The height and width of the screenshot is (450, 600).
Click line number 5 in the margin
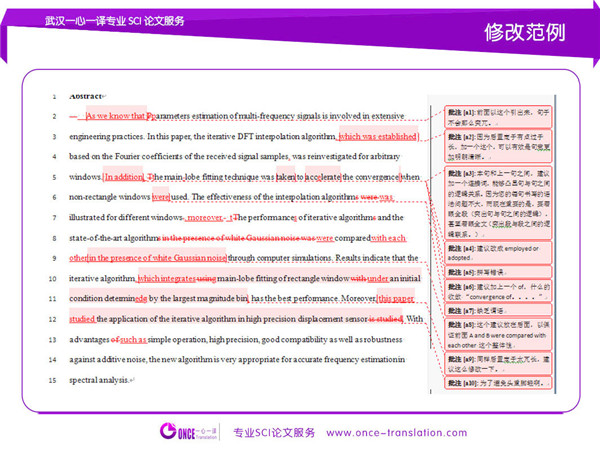click(54, 177)
